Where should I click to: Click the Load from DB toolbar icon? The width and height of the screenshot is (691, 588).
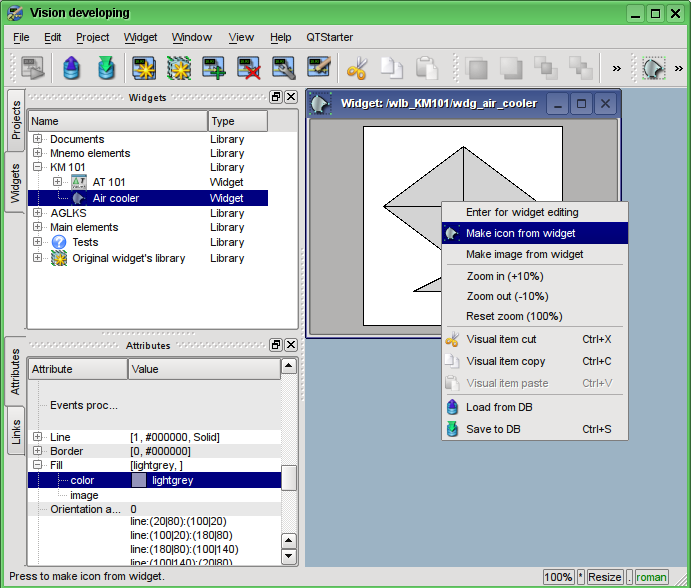[x=71, y=68]
